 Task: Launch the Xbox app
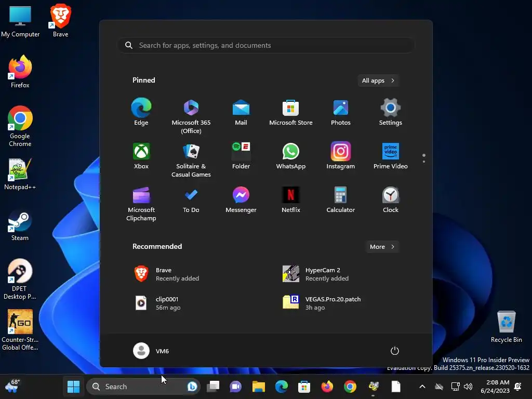[x=141, y=156]
